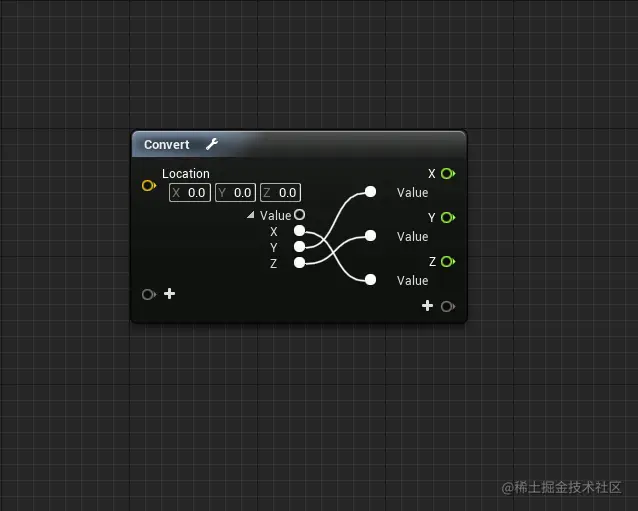Screen dimensions: 638x511
Task: Click the green Z output pin
Action: click(448, 262)
